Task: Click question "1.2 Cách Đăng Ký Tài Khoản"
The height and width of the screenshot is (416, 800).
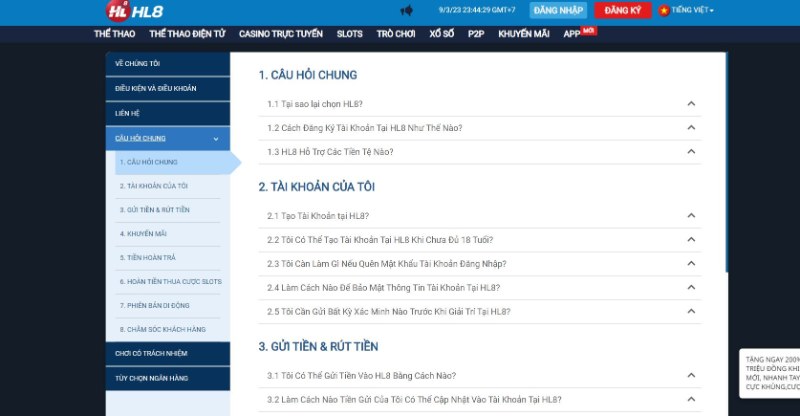Action: pos(365,128)
